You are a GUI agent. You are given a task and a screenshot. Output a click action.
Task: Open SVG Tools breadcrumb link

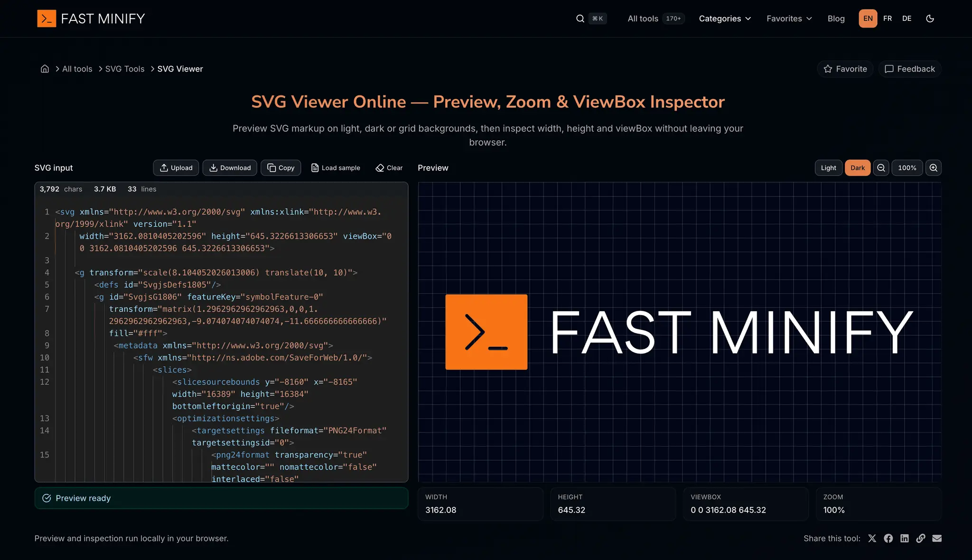coord(125,69)
